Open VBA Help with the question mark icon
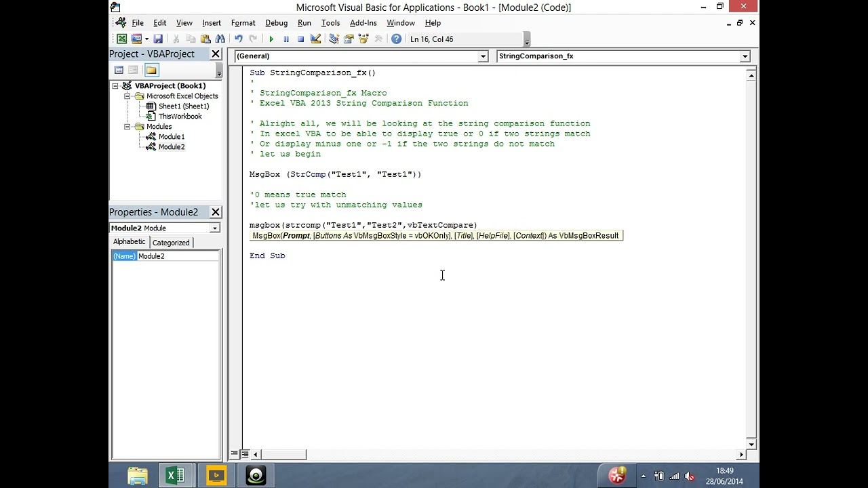Viewport: 868px width, 488px height. click(x=397, y=39)
